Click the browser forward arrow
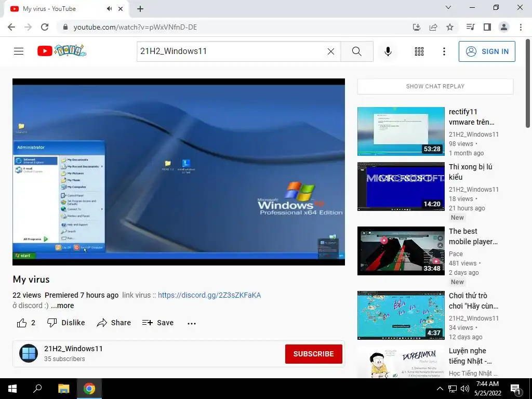The width and height of the screenshot is (532, 399). pyautogui.click(x=28, y=27)
